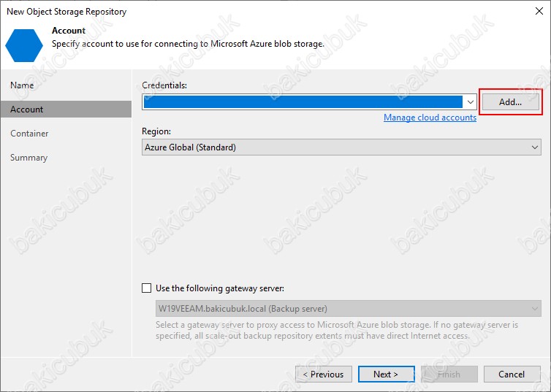Click the greyed-out Finish button
551x392 pixels.
tap(449, 374)
